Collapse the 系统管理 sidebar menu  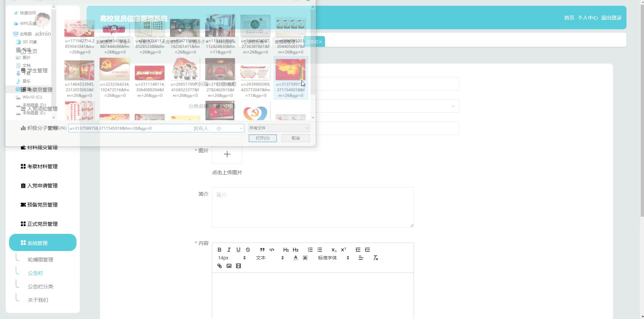click(43, 243)
